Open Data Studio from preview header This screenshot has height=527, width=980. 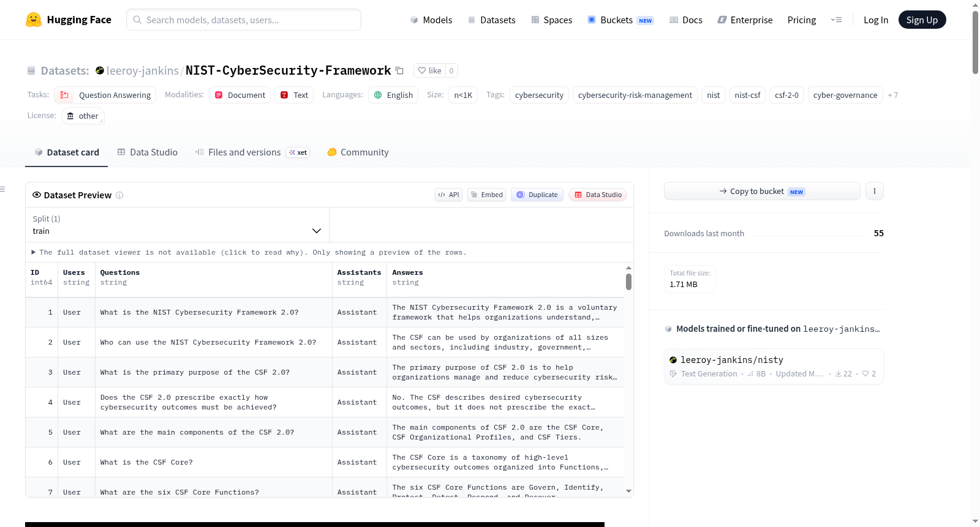(598, 195)
